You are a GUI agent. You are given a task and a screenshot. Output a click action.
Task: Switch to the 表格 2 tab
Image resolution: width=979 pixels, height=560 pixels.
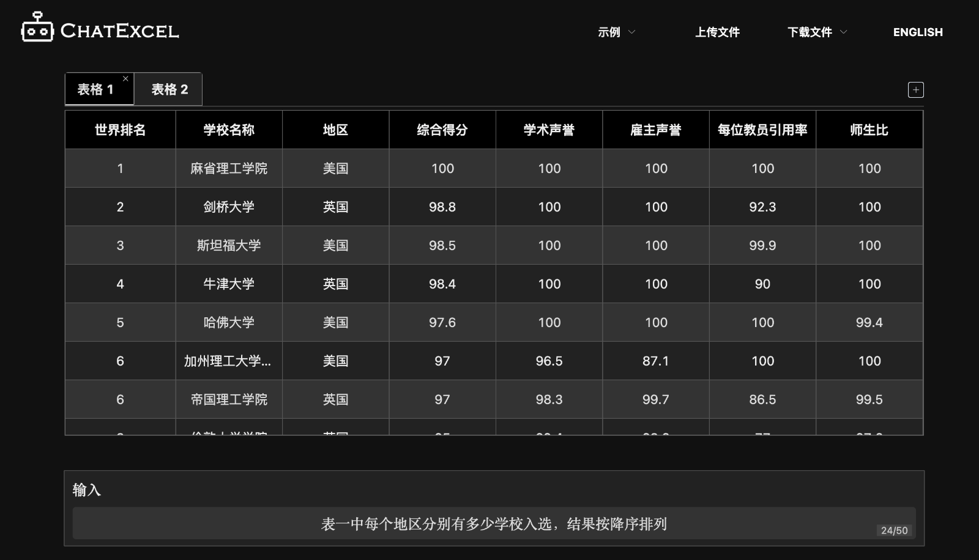(168, 89)
